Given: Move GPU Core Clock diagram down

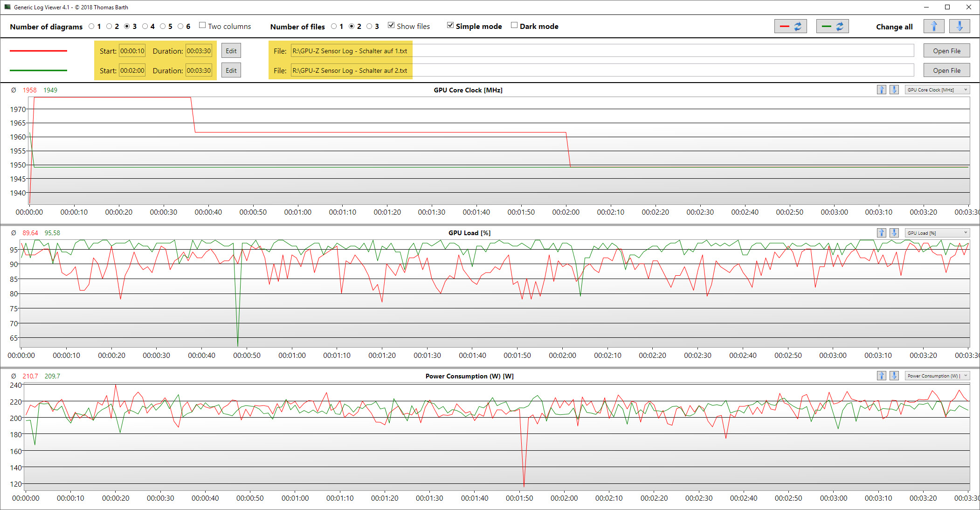Looking at the screenshot, I should [x=894, y=90].
